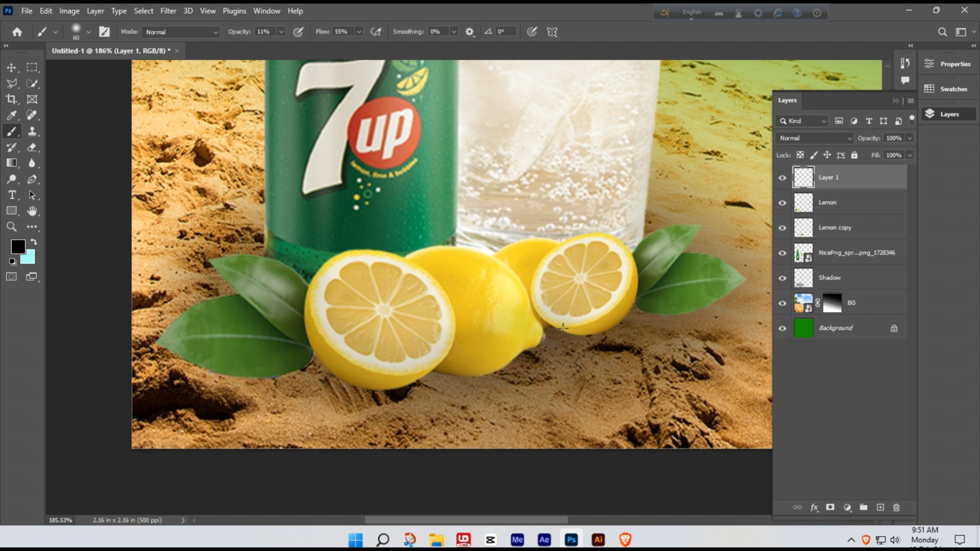Hide the Shadow layer

coord(782,278)
